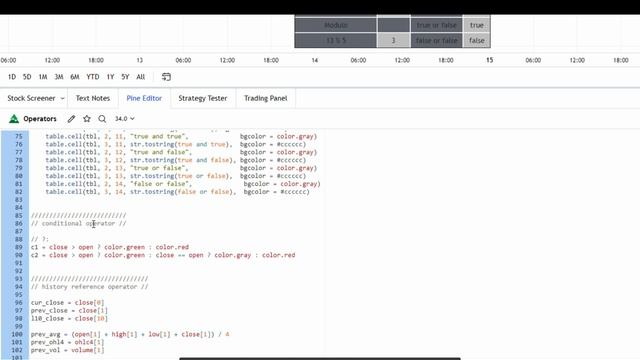Open the 34.0 version dropdown

click(124, 119)
